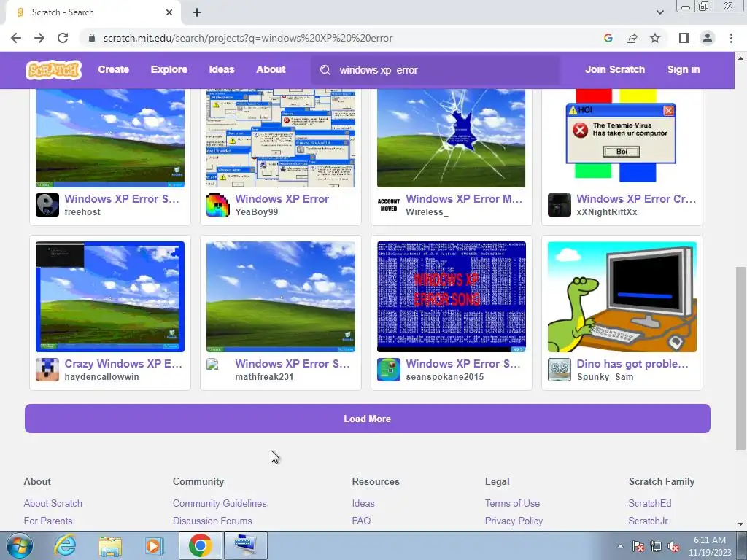Open a new tab with the plus button
Image resolution: width=747 pixels, height=560 pixels.
point(197,12)
